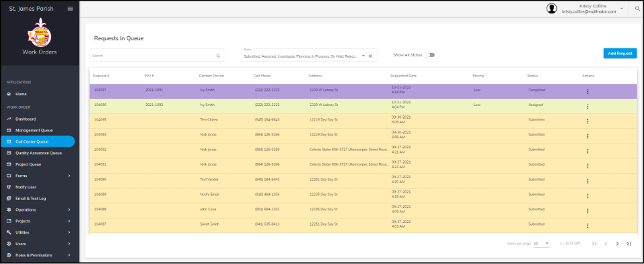Open the Status filter dropdown arrow

coord(364,56)
